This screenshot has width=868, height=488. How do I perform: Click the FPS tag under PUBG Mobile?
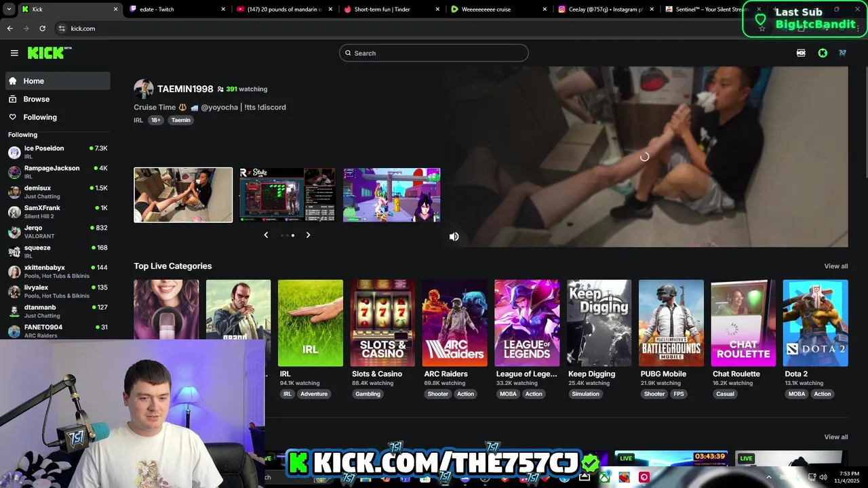[x=679, y=394]
